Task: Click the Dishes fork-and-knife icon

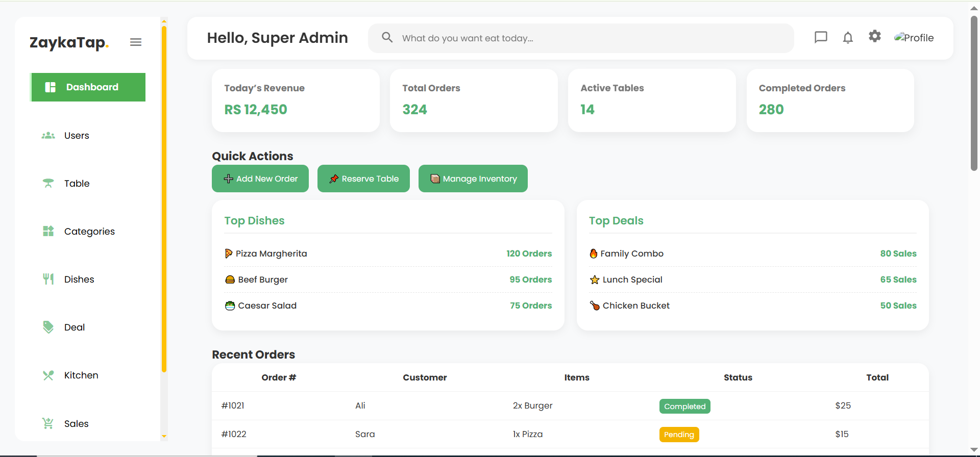Action: (x=48, y=279)
